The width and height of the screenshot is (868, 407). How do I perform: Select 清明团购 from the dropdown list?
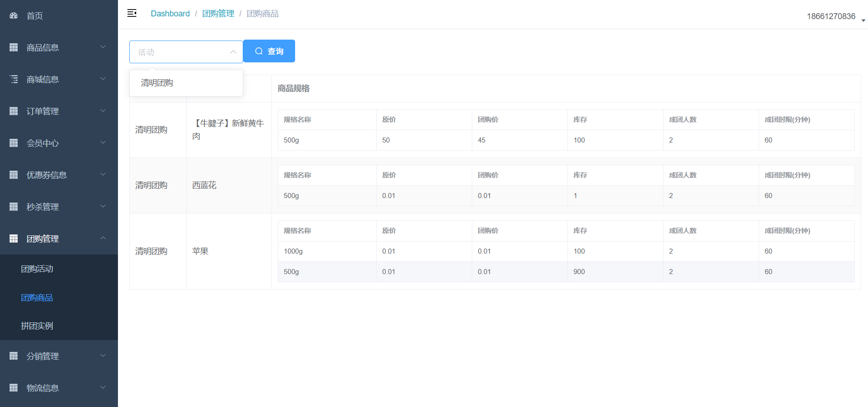pyautogui.click(x=157, y=83)
